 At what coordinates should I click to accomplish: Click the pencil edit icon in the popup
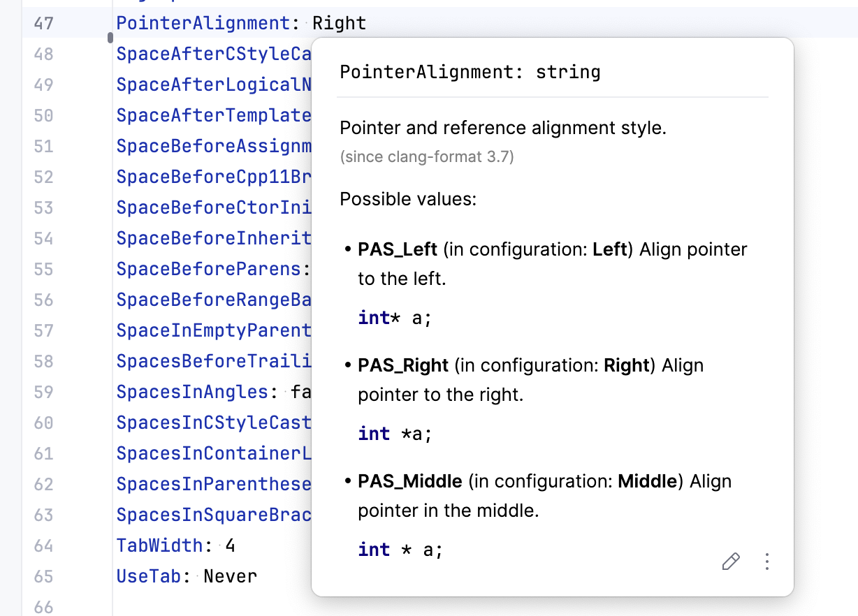[731, 562]
